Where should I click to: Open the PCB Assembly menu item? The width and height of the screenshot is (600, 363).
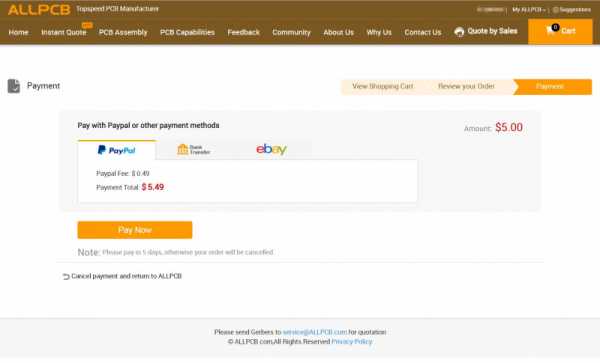click(x=123, y=33)
